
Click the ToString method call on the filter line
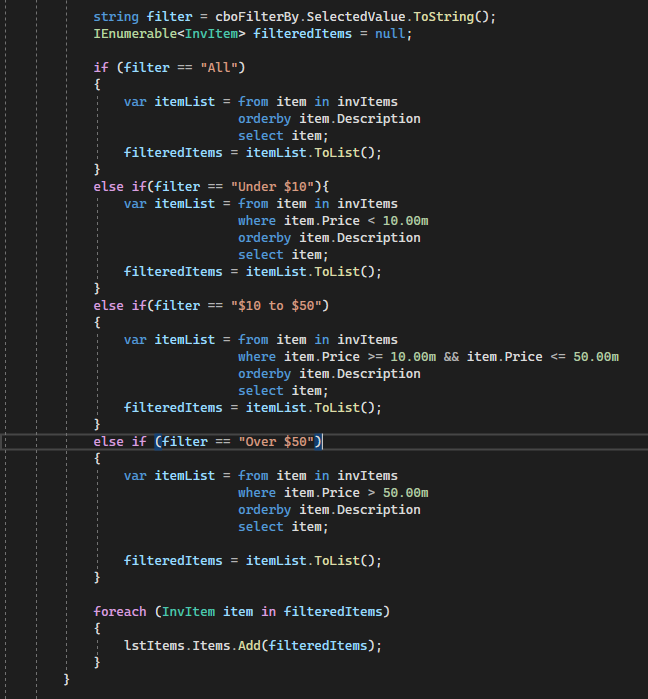(443, 17)
